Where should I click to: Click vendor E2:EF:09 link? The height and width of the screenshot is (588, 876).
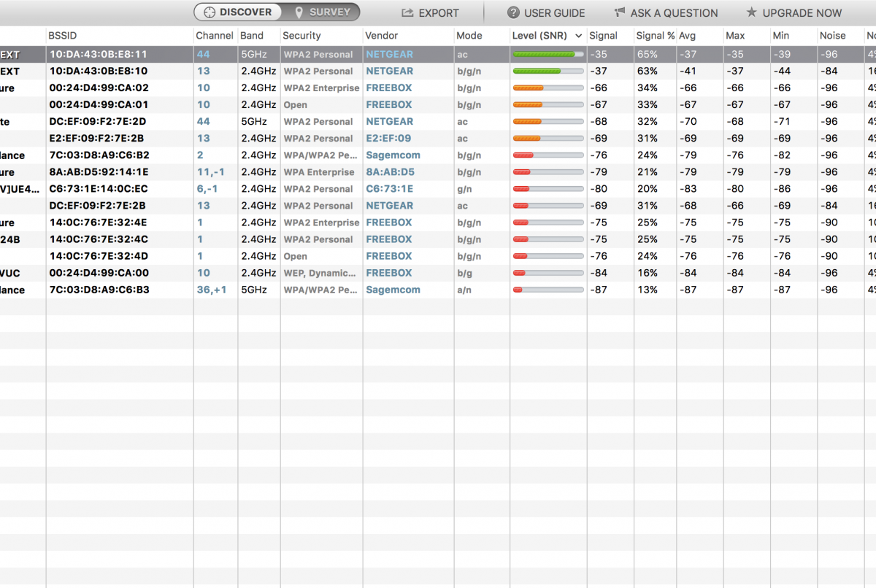point(388,138)
